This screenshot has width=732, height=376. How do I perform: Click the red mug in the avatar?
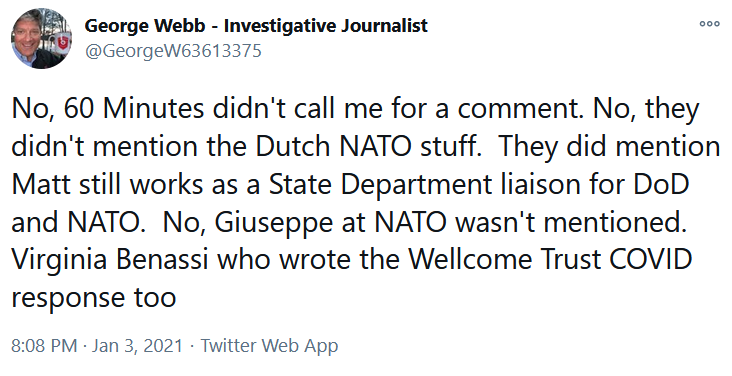(x=62, y=44)
